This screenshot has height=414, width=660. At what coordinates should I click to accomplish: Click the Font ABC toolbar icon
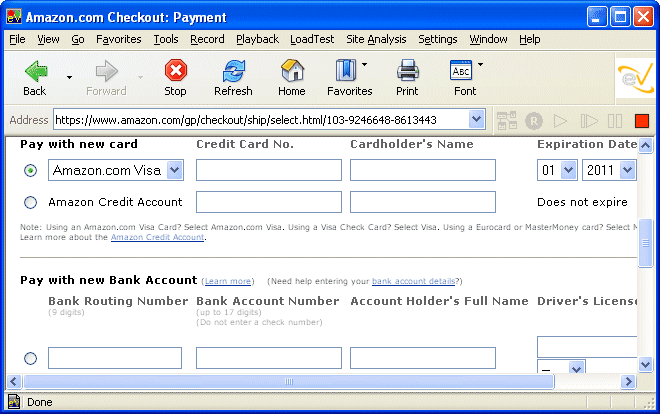coord(461,70)
